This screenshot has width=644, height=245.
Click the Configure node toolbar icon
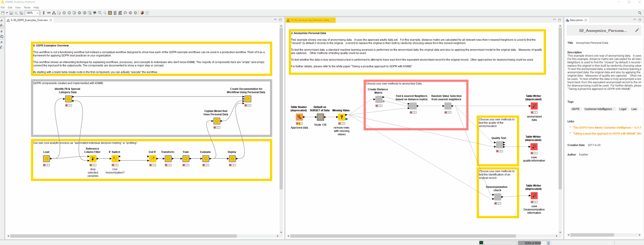(x=59, y=13)
